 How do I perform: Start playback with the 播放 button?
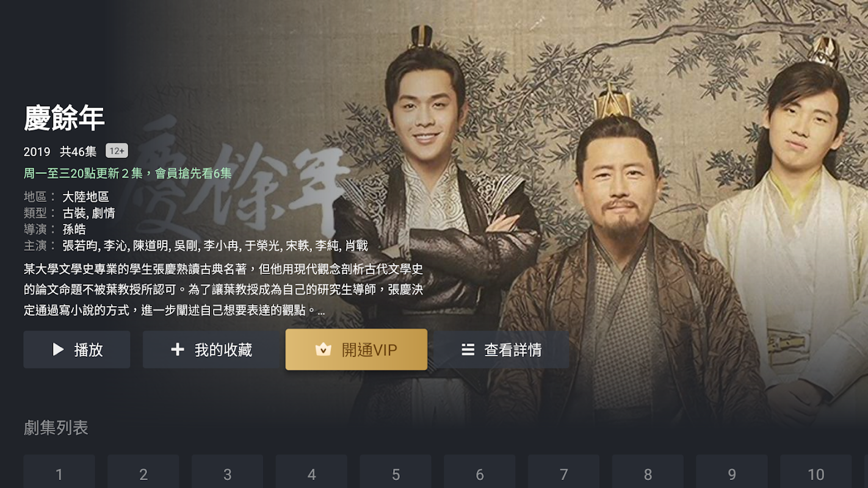(77, 350)
